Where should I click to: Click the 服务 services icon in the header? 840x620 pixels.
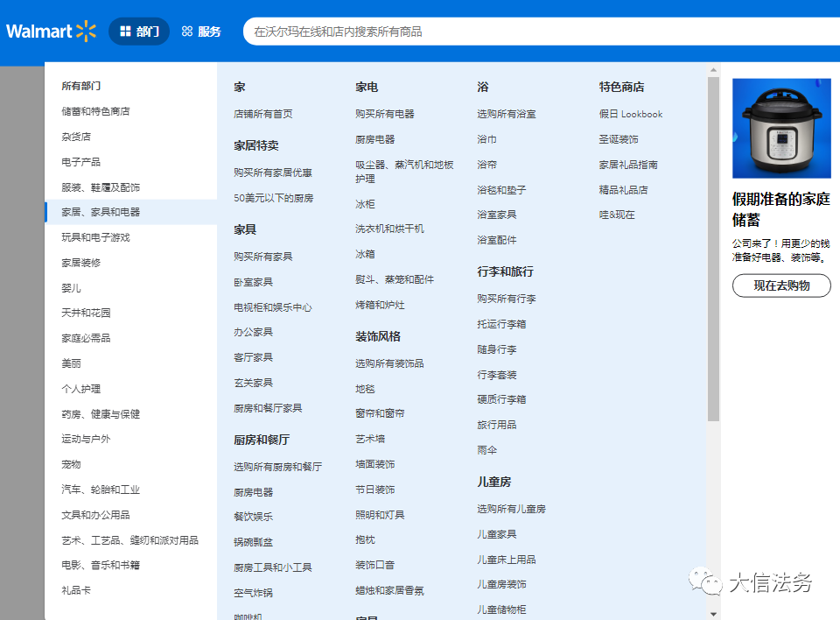point(186,30)
